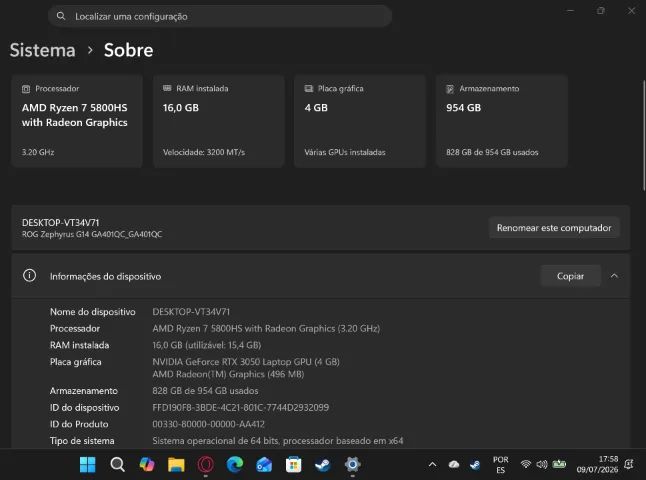
Task: Click 'Várias GPUs instaladas' text
Action: (x=345, y=152)
